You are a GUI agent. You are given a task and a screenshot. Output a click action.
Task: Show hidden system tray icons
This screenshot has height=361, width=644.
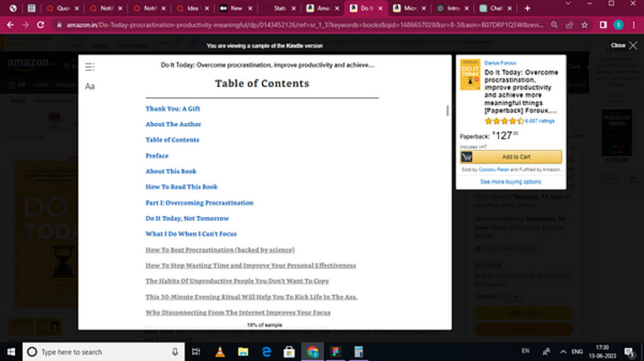[563, 352]
